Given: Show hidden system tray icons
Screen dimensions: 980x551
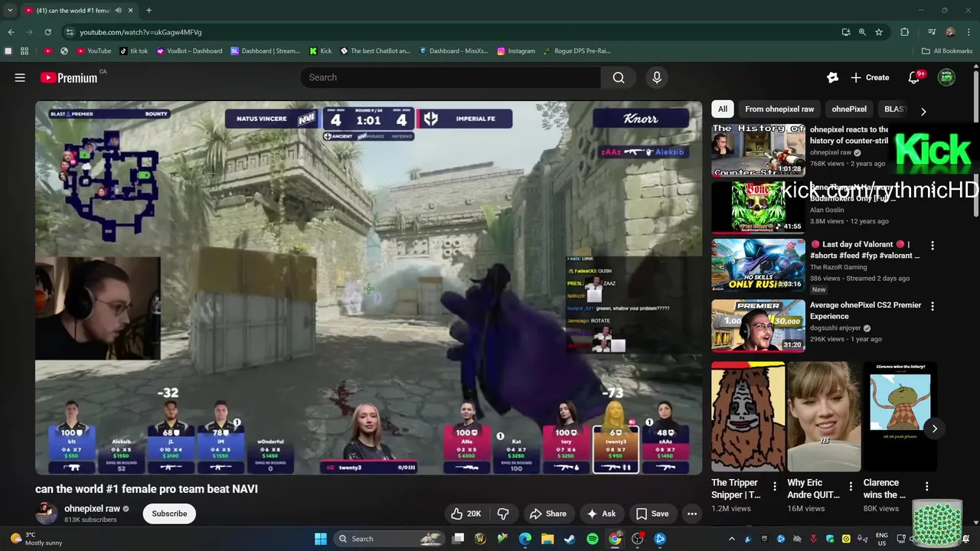Looking at the screenshot, I should click(731, 539).
